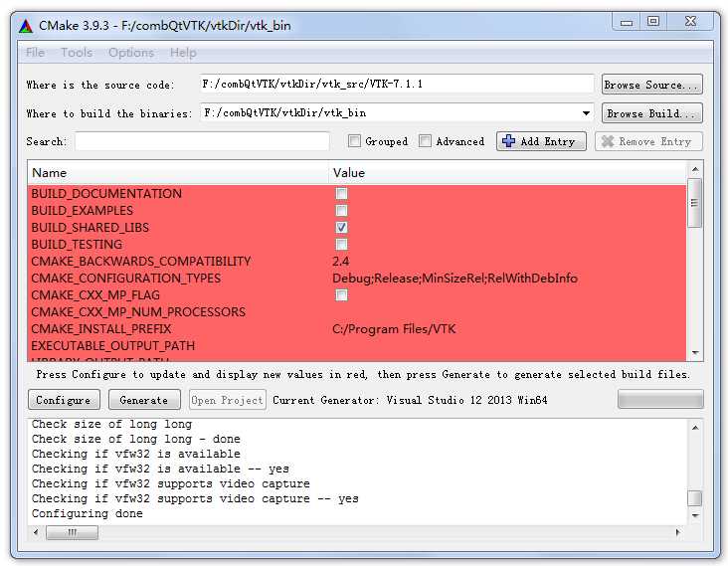
Task: Select CMAKE_CONFIGURATION_TYPES entry name
Action: (x=126, y=279)
